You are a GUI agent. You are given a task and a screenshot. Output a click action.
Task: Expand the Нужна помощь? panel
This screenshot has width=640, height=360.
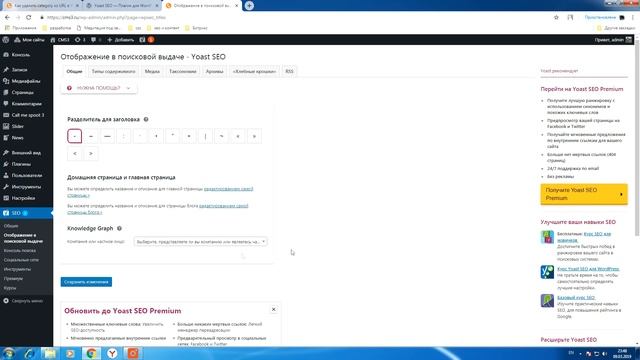pyautogui.click(x=99, y=88)
